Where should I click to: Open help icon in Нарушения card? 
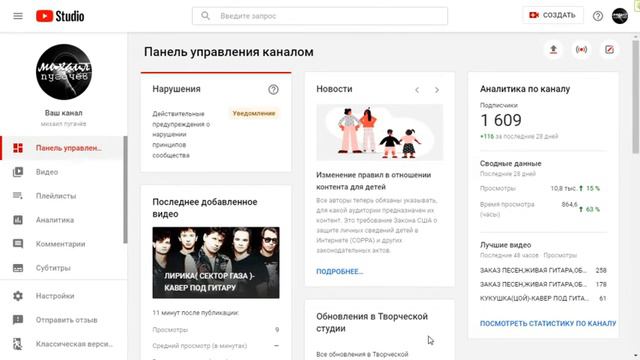pyautogui.click(x=273, y=89)
